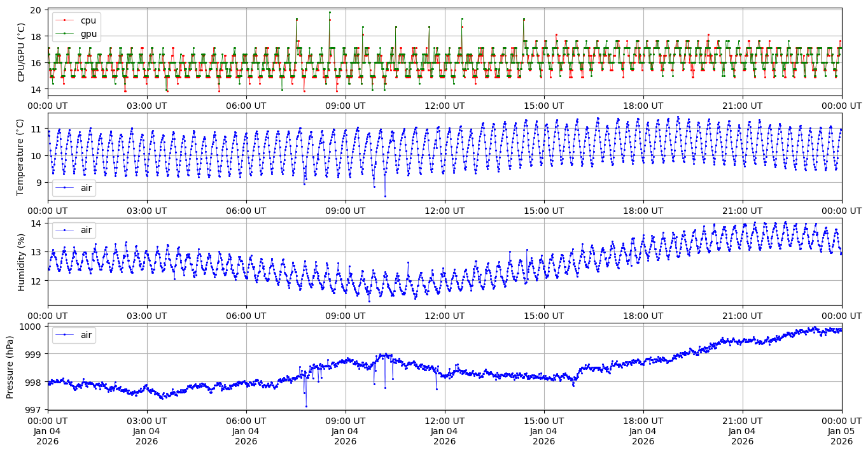Click the 18:00 UT tick under Humidity plot
This screenshot has width=868, height=452.
click(643, 316)
